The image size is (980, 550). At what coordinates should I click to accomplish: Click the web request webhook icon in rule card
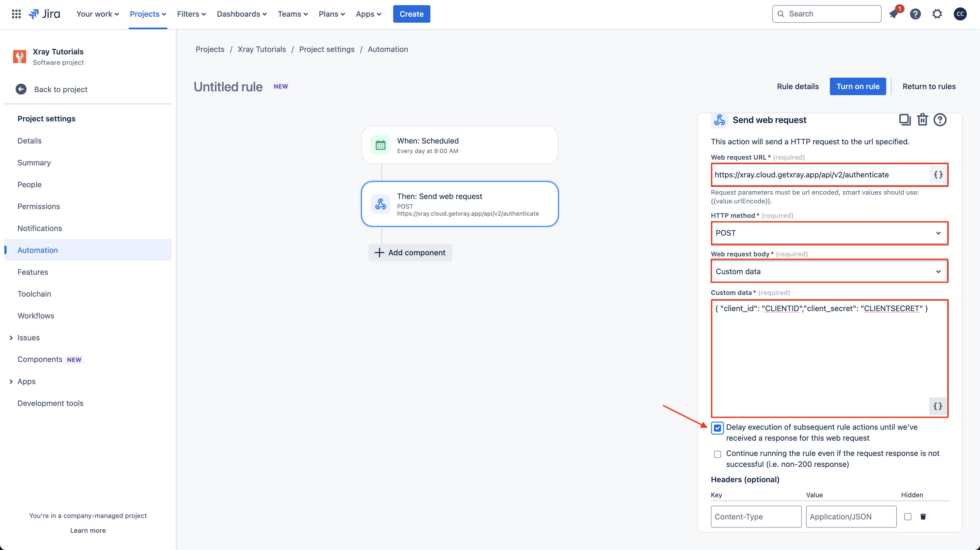pyautogui.click(x=380, y=204)
